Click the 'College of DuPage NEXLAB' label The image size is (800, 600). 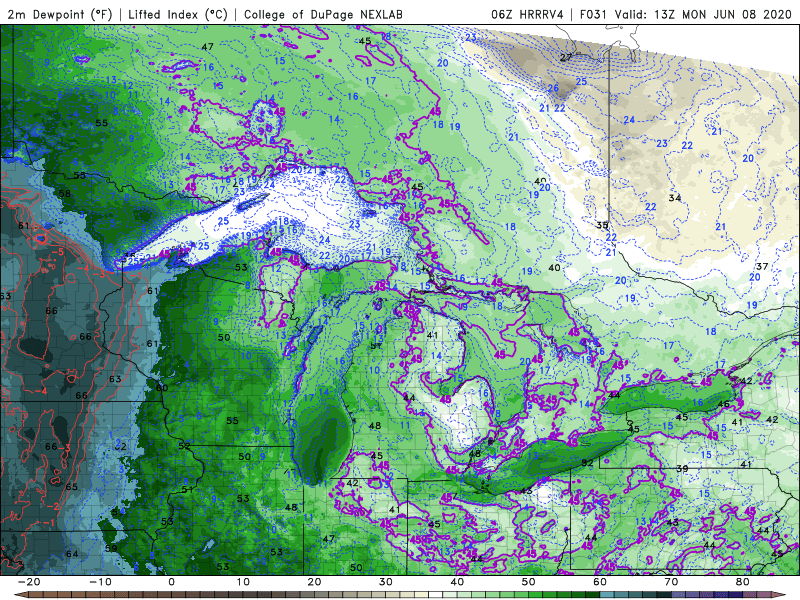pyautogui.click(x=323, y=14)
